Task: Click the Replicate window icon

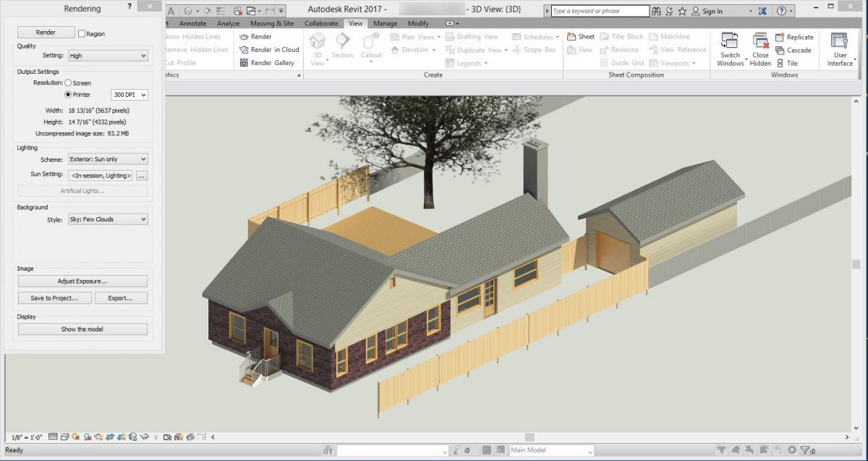Action: 780,38
